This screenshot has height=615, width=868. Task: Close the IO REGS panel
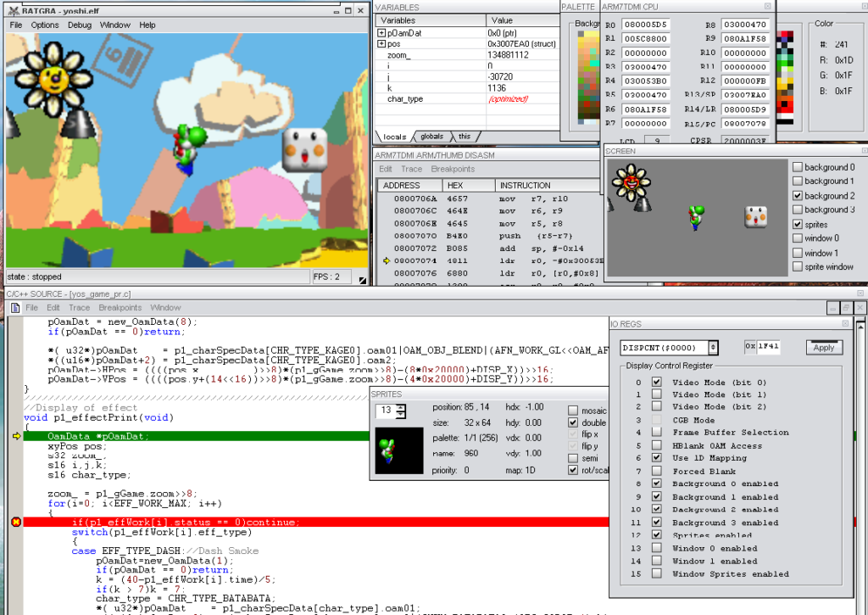click(844, 323)
